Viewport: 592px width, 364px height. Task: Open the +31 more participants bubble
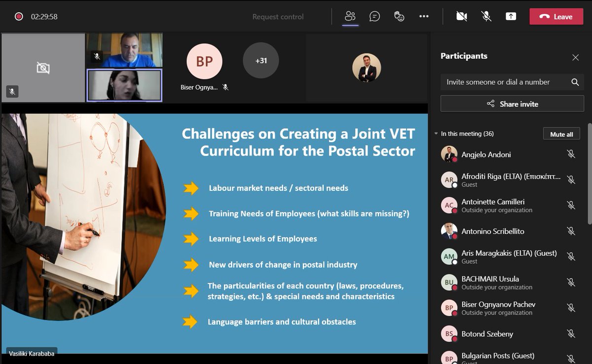point(261,61)
